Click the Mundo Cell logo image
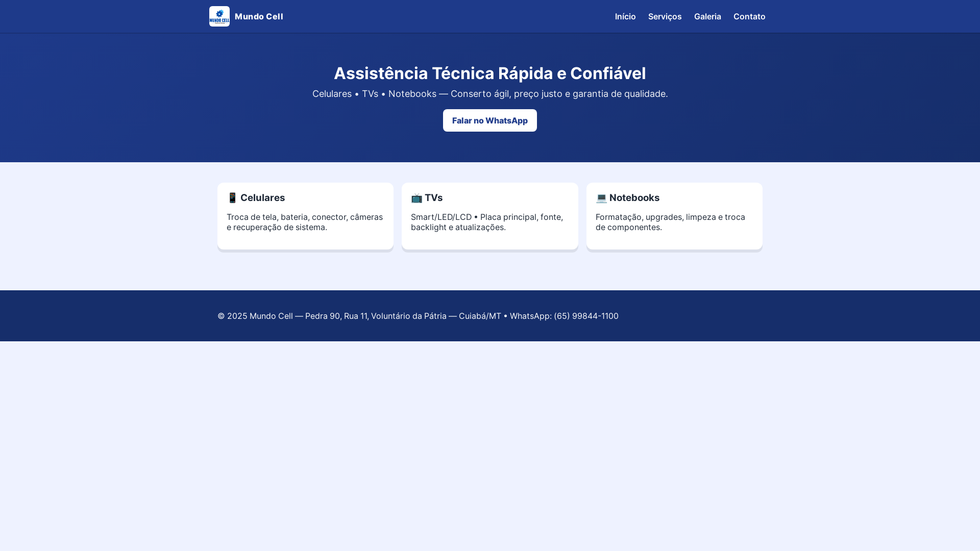This screenshot has width=980, height=551. 219,16
